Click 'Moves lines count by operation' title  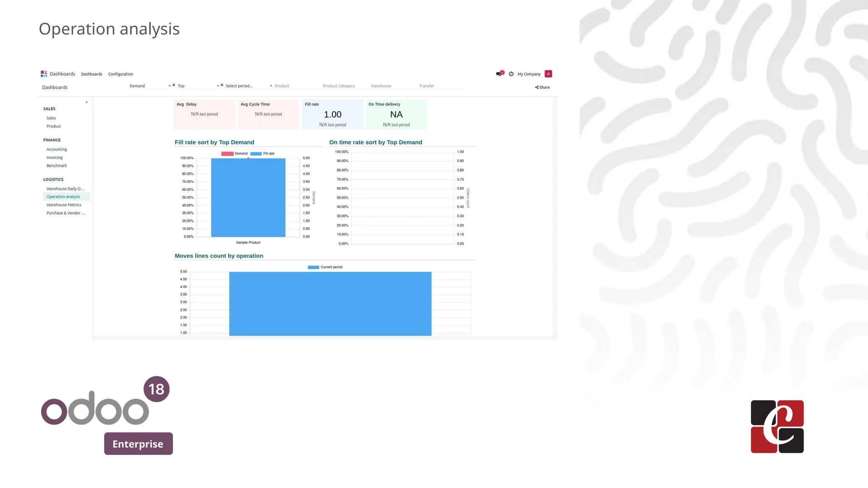[219, 256]
